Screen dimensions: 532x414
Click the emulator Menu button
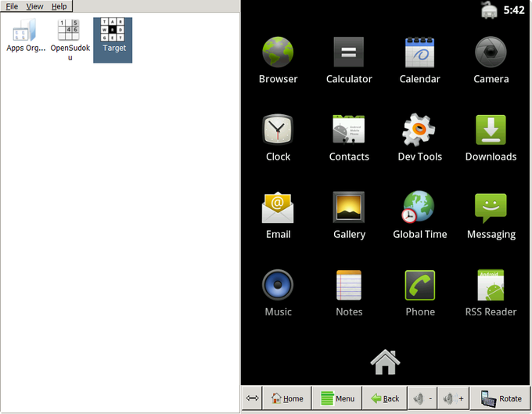click(337, 398)
